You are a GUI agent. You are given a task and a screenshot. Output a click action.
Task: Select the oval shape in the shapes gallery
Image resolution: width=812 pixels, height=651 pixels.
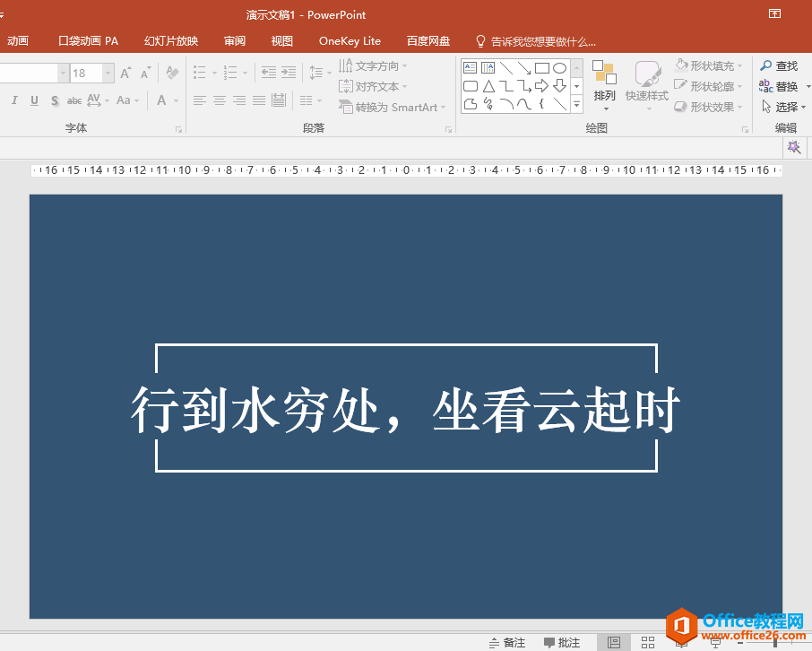559,67
